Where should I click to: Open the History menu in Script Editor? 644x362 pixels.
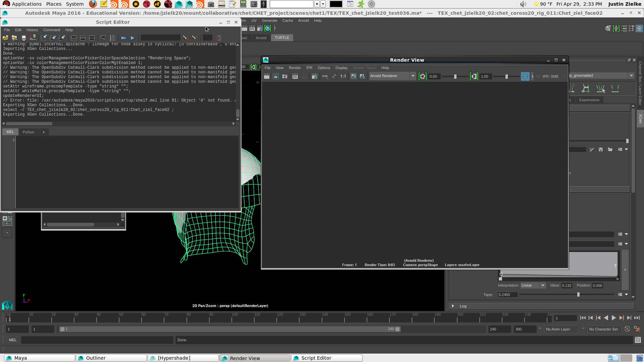click(32, 30)
